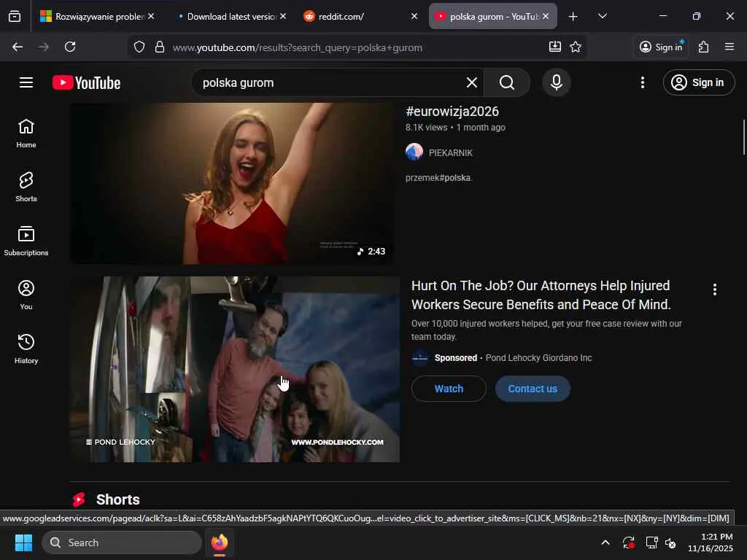
Task: Go back with the browser back arrow
Action: (x=18, y=47)
